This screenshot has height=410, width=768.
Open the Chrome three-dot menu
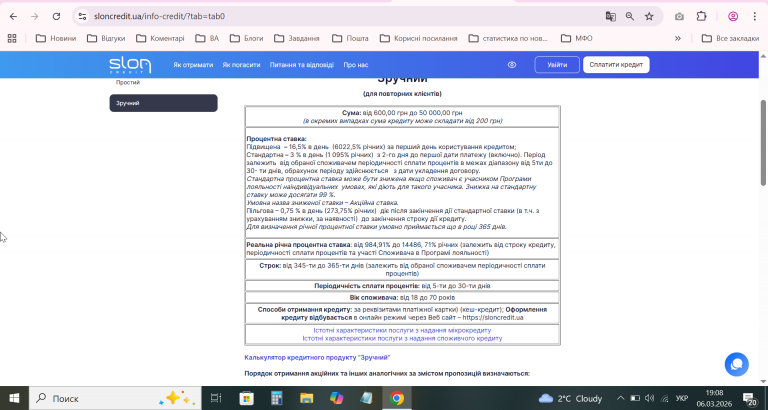coord(755,16)
